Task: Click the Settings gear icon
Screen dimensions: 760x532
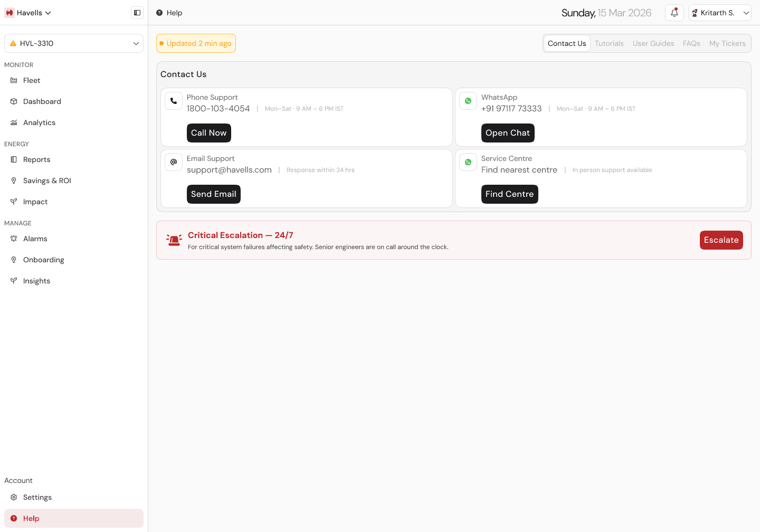Action: point(14,497)
